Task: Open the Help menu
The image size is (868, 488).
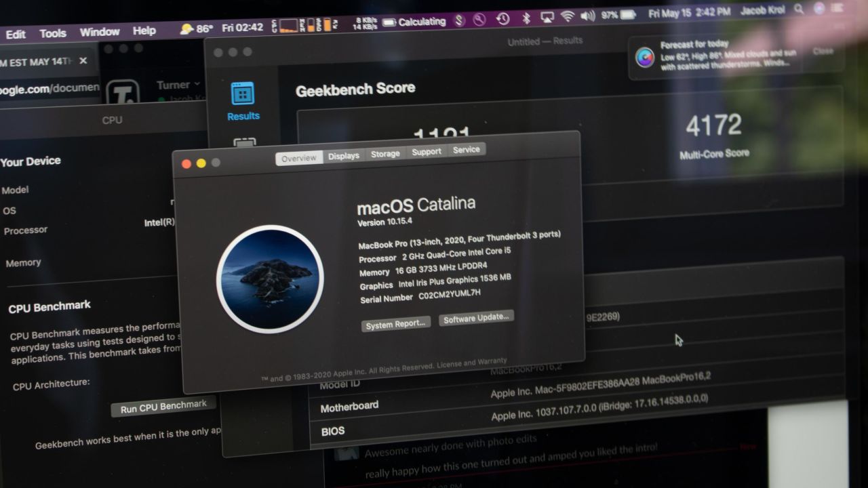Action: (144, 30)
